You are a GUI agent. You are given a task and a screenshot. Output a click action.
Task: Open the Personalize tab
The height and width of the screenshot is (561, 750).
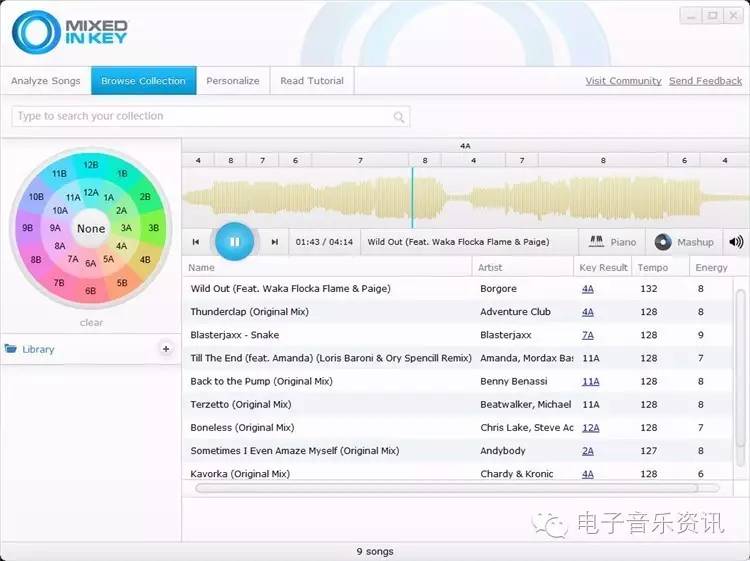[x=233, y=81]
